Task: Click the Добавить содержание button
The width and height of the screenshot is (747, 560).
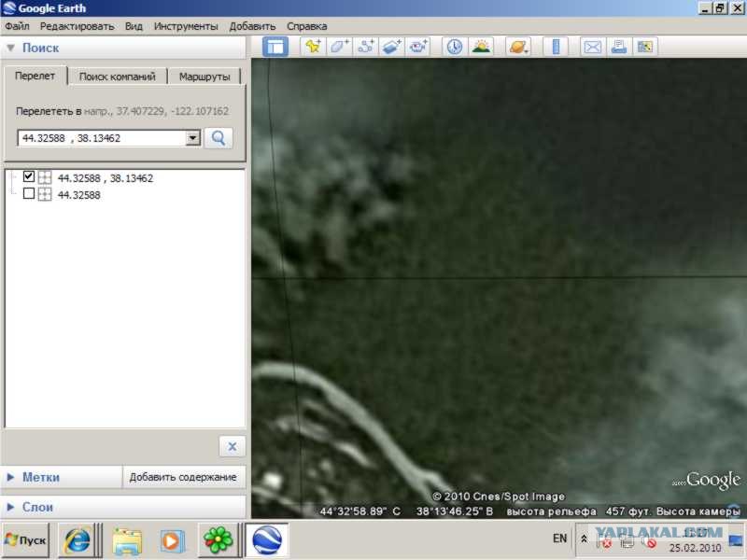Action: point(183,477)
